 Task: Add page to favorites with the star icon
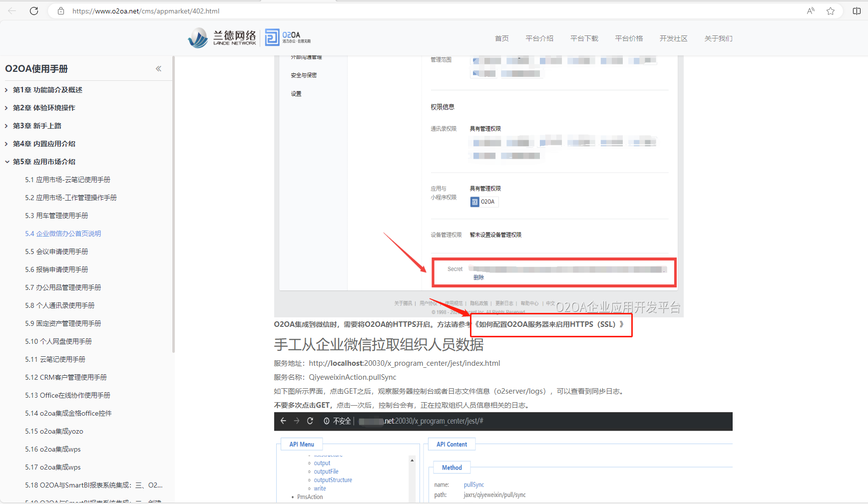pyautogui.click(x=831, y=11)
